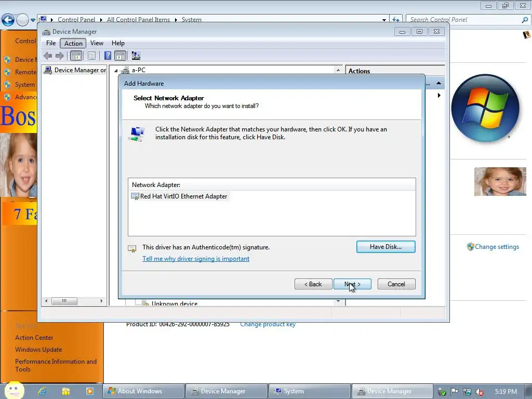Image resolution: width=532 pixels, height=399 pixels.
Task: Switch to the System taskbar button
Action: pyautogui.click(x=310, y=391)
